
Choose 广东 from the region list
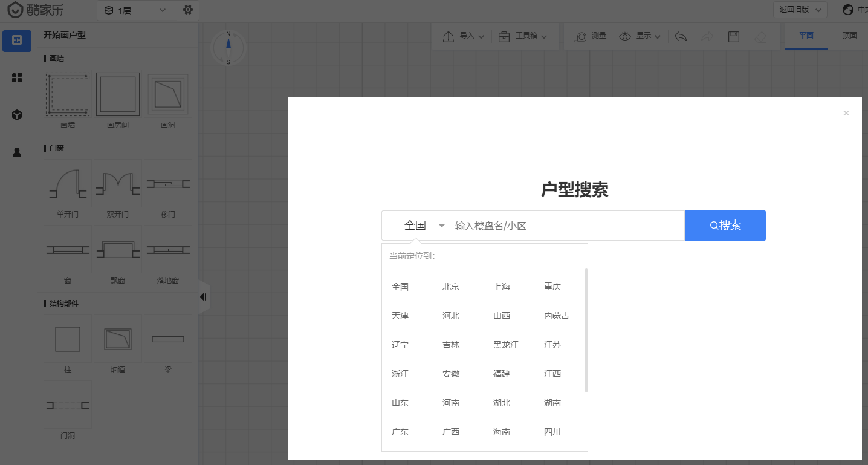(x=400, y=432)
